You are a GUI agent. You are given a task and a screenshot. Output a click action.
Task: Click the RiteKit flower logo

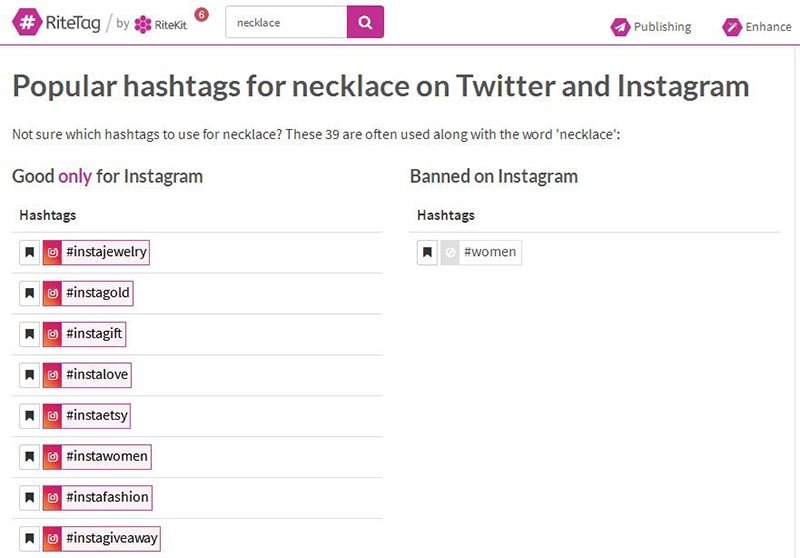coord(143,24)
